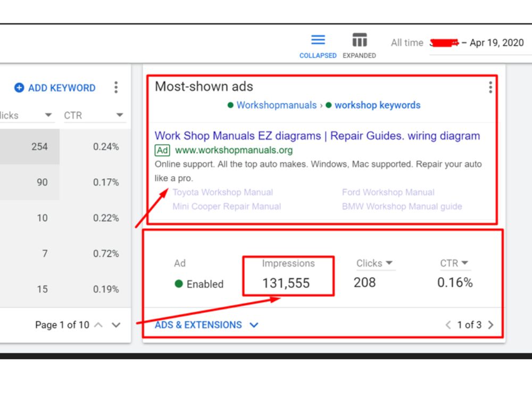Open the workshop keywords ad group link
The width and height of the screenshot is (532, 399).
pos(377,105)
